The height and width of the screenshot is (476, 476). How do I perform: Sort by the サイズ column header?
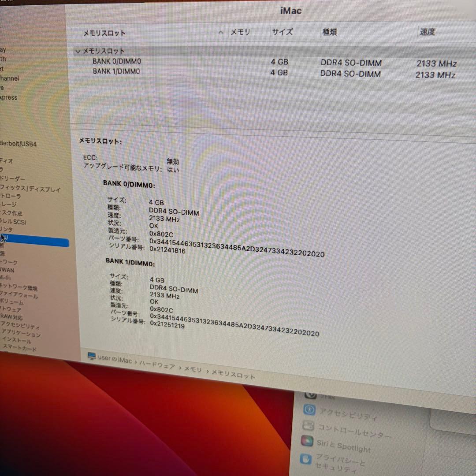(x=283, y=32)
